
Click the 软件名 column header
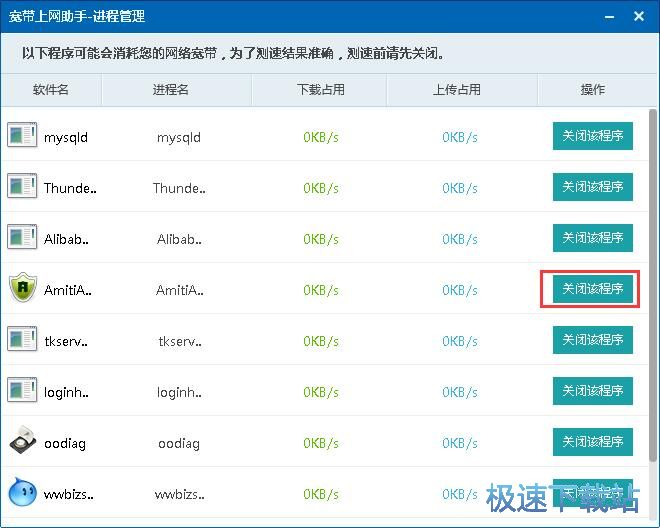tap(51, 89)
